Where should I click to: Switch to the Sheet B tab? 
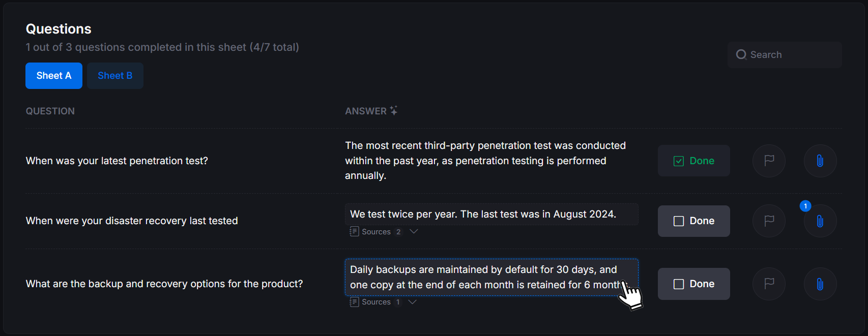tap(115, 76)
